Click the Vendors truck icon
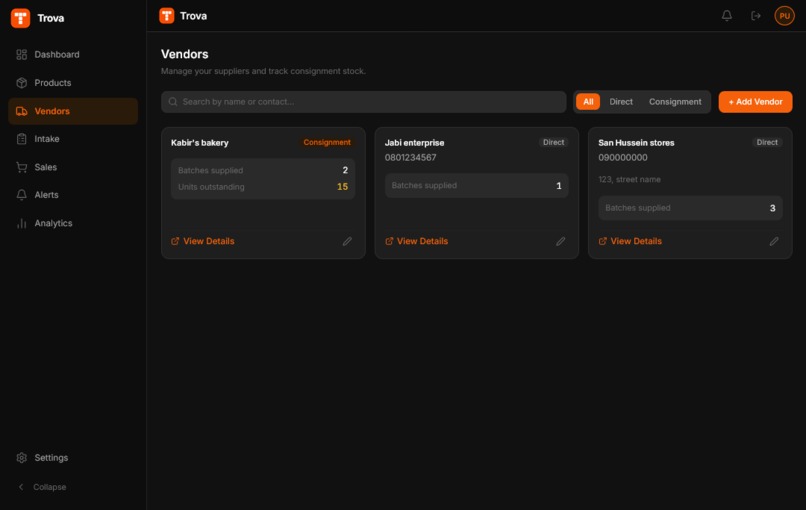This screenshot has height=510, width=806. (x=22, y=111)
